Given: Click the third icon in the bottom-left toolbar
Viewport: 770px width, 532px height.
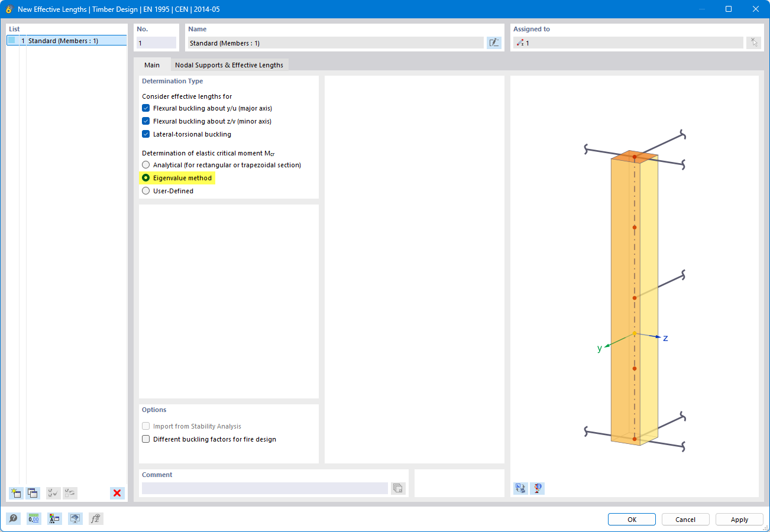Looking at the screenshot, I should pyautogui.click(x=54, y=519).
